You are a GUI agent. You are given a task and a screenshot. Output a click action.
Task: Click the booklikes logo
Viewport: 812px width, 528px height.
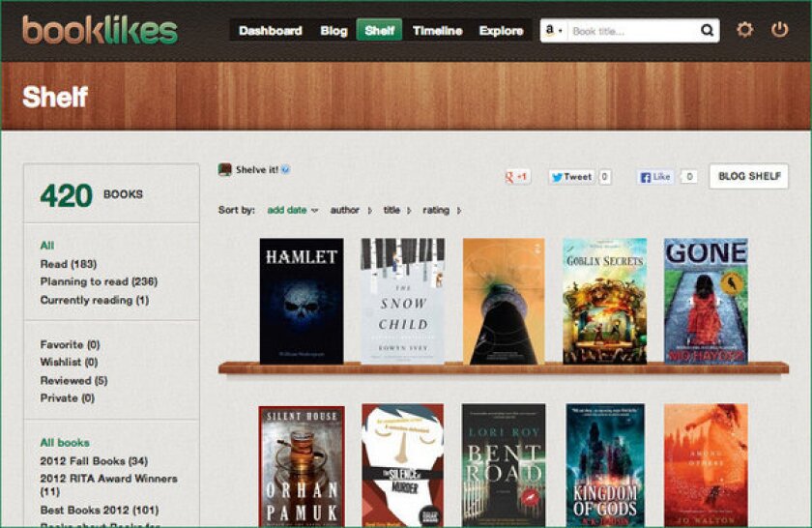(x=100, y=30)
